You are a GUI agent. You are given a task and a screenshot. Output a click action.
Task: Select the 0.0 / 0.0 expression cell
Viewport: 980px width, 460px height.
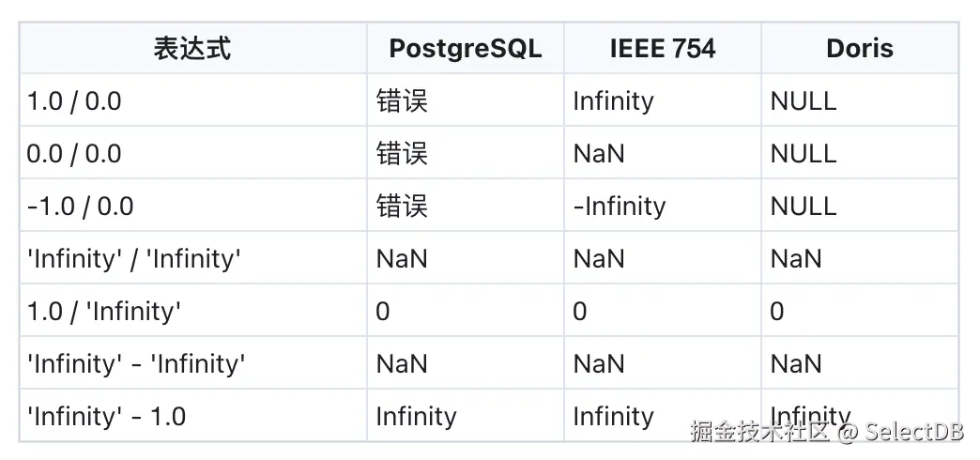(x=74, y=154)
